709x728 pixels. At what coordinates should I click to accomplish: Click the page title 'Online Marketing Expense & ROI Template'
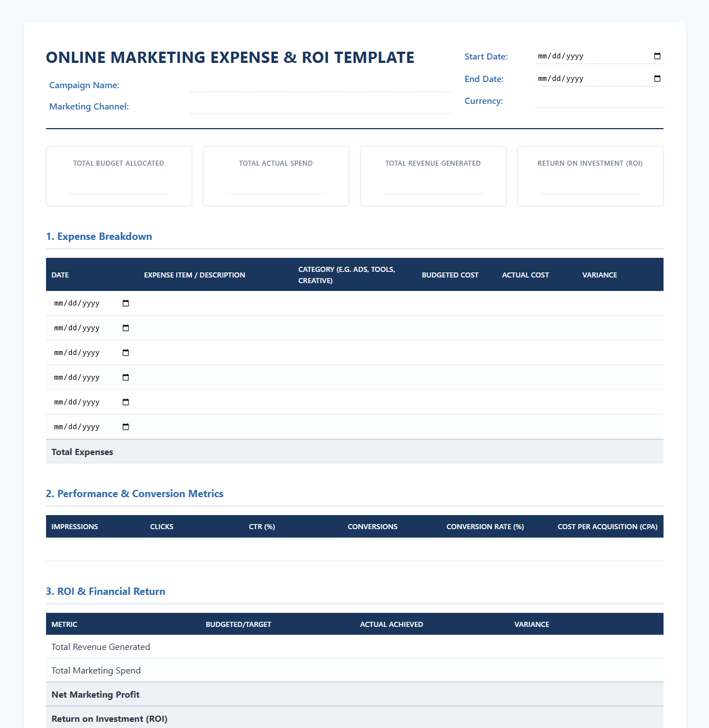(230, 57)
